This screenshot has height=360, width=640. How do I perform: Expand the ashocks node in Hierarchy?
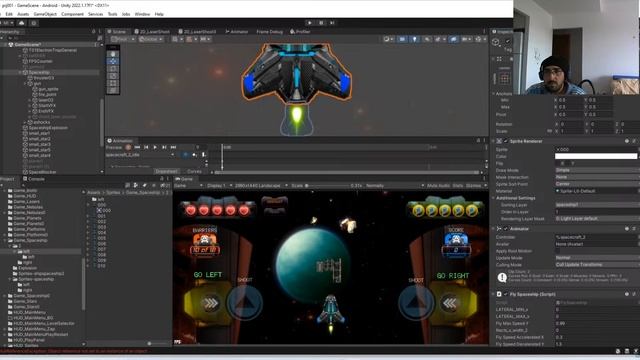pos(25,122)
